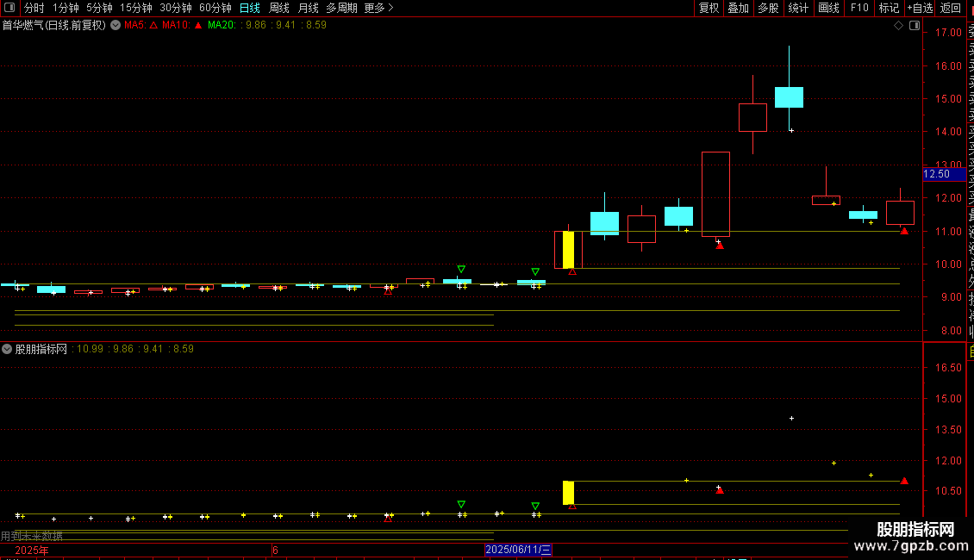Click the 标记 mark button
Screen dimensions: 974x560
(x=889, y=8)
